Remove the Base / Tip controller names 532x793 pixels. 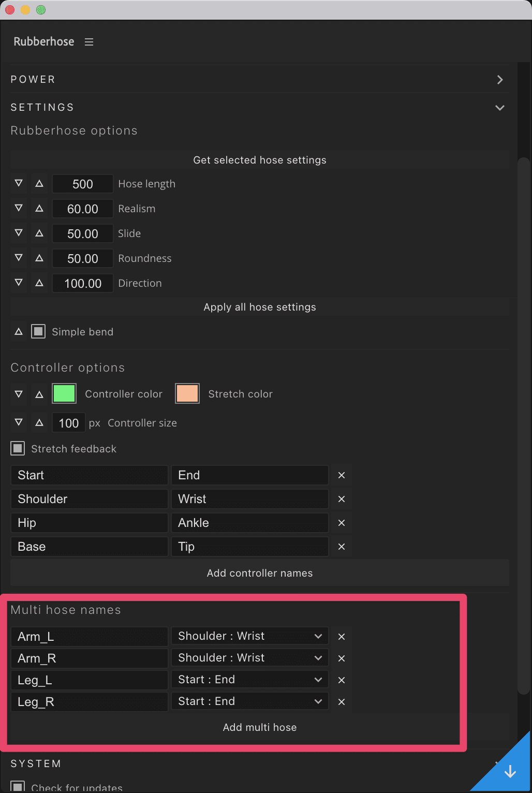(x=342, y=547)
